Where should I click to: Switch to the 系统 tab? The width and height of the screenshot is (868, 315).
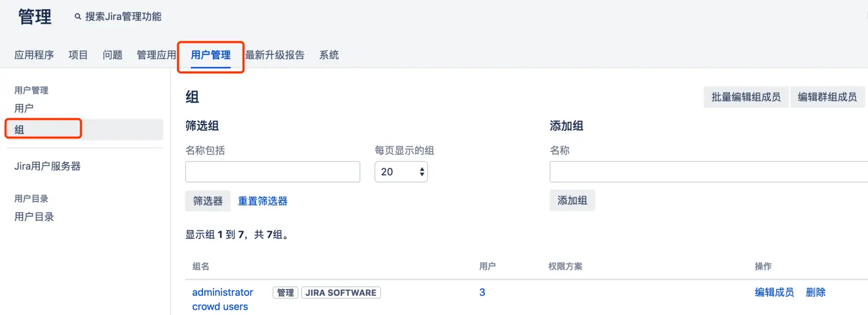point(329,56)
